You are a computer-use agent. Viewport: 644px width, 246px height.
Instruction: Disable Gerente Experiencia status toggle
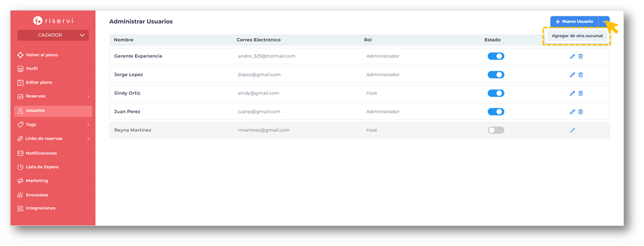[x=496, y=56]
